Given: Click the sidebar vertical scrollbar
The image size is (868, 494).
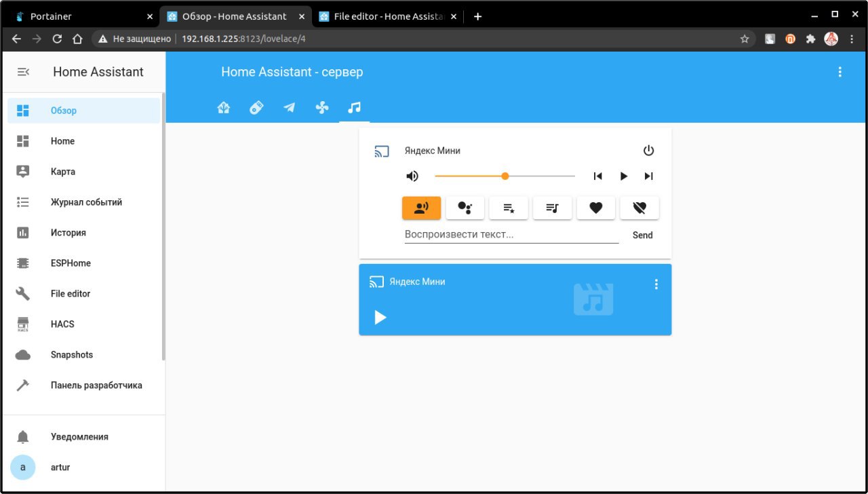Looking at the screenshot, I should click(x=163, y=227).
